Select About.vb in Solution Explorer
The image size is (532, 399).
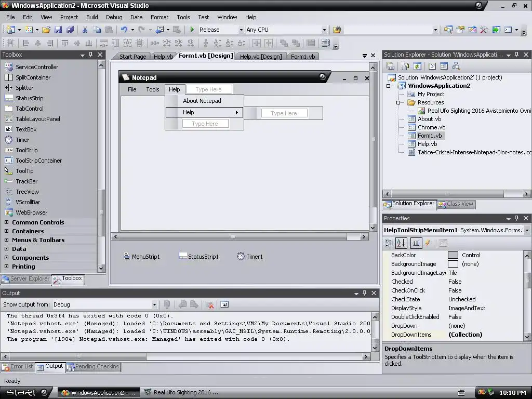pos(429,119)
